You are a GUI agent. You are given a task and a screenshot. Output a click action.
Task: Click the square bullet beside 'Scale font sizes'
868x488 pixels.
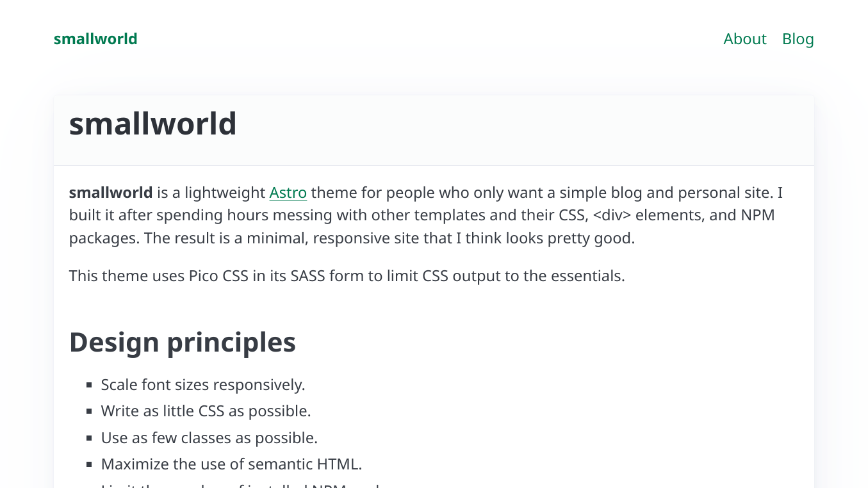[x=89, y=385]
